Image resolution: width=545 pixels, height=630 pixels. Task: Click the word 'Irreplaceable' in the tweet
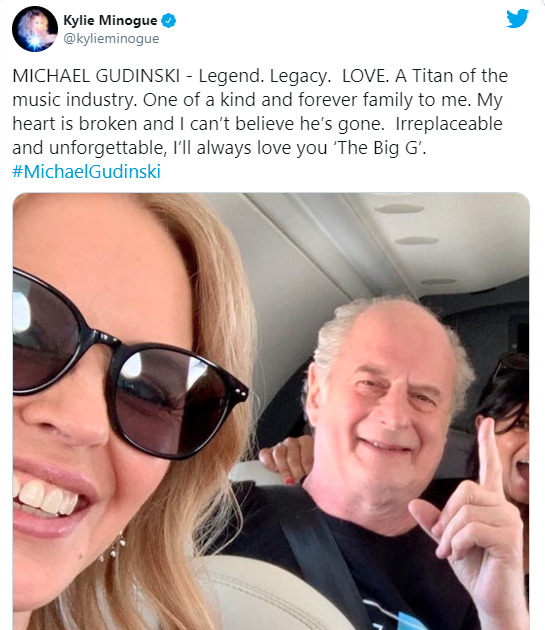click(x=449, y=124)
